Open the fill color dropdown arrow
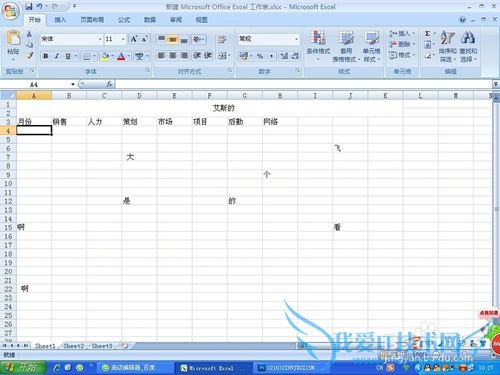 coord(113,56)
